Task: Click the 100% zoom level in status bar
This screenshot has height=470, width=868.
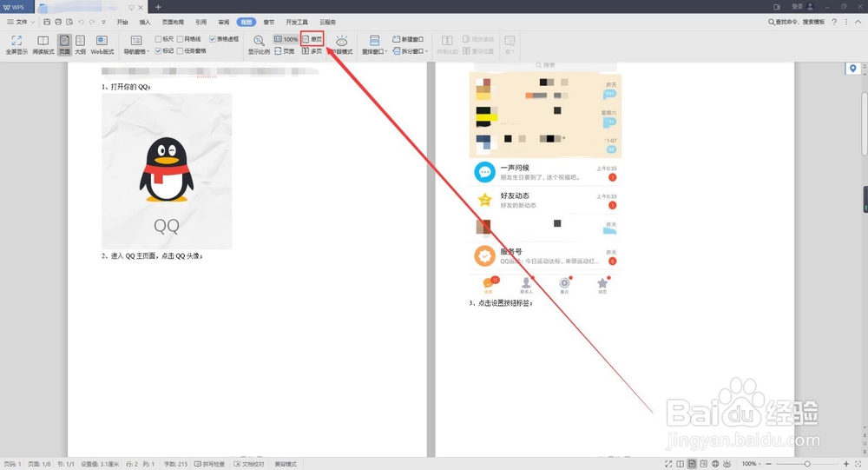Action: click(751, 464)
